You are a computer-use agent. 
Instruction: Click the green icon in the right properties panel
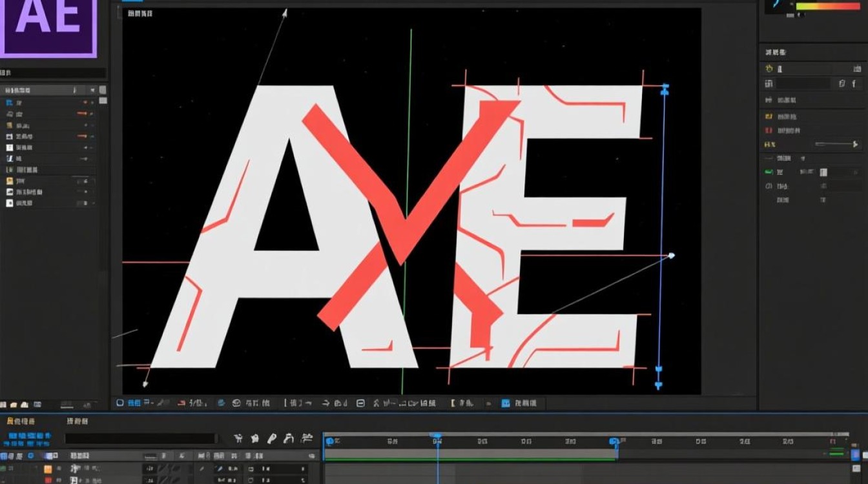tap(769, 172)
